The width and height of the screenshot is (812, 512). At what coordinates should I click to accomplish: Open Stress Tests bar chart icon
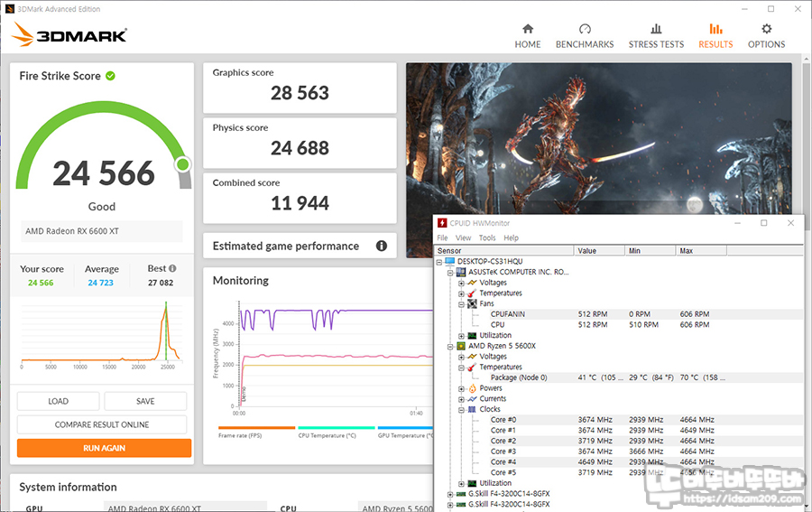[656, 29]
